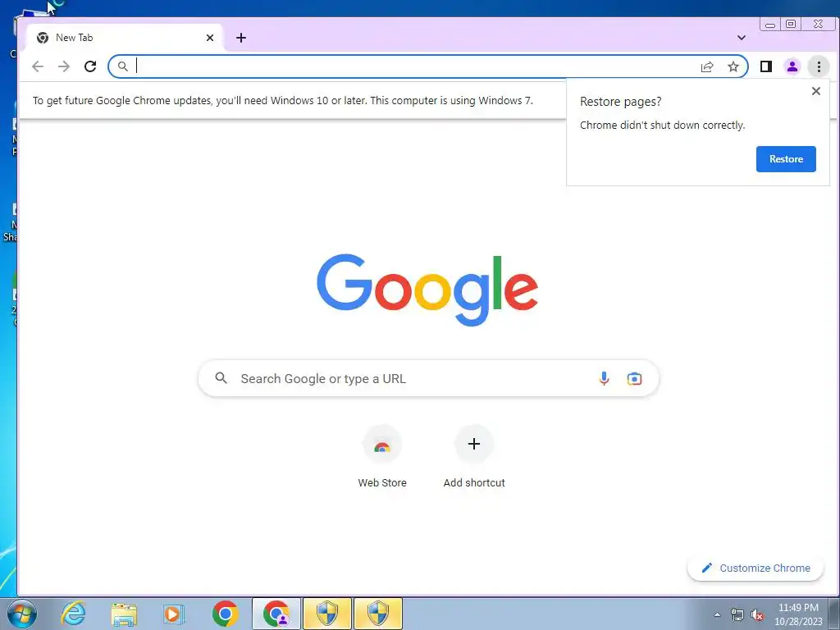
Task: Search by image with camera icon
Action: coord(634,379)
